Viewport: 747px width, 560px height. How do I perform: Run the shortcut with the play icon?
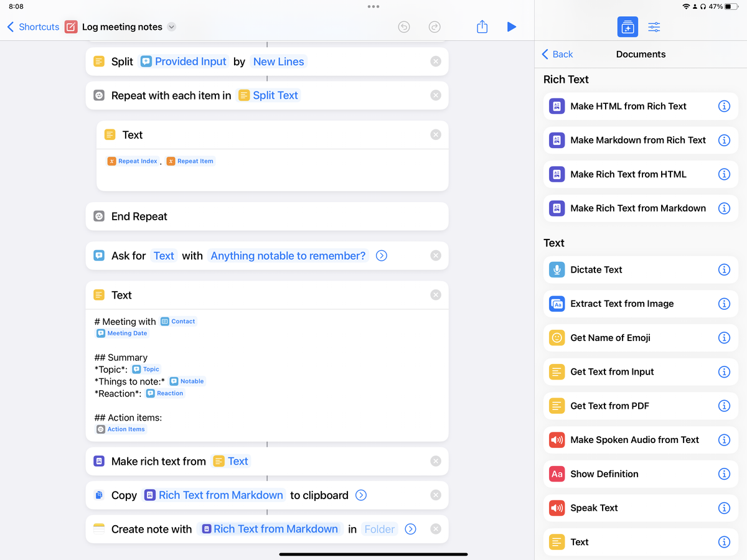pos(512,27)
